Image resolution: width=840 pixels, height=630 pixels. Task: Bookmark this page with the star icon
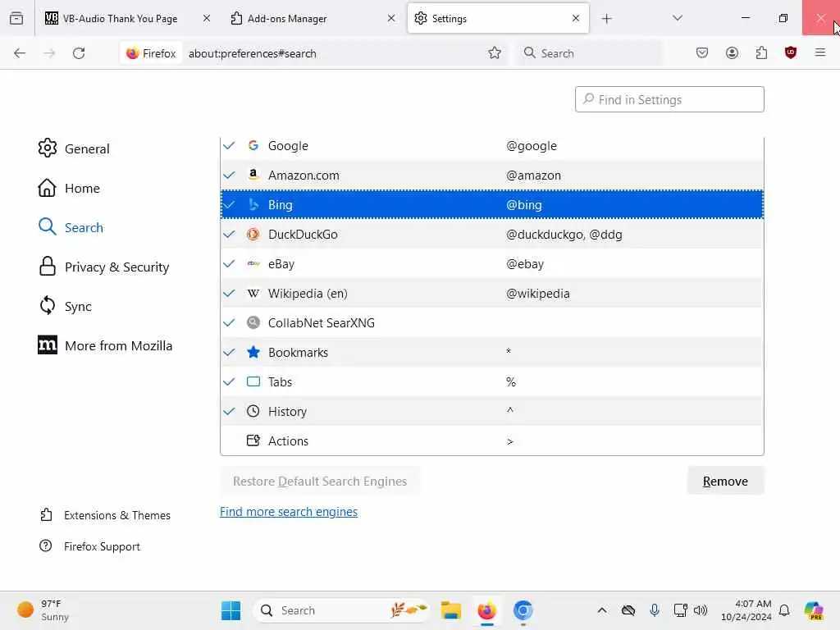(495, 53)
